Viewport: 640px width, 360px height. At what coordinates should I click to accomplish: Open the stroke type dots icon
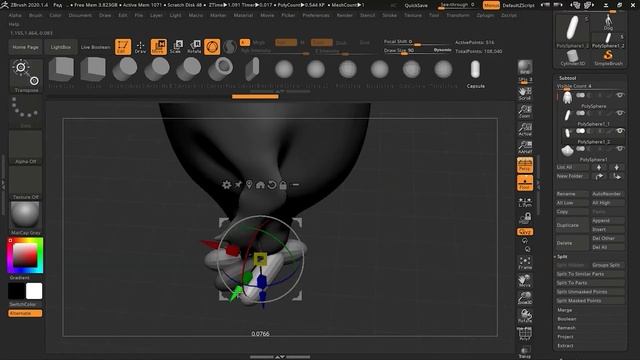click(25, 111)
